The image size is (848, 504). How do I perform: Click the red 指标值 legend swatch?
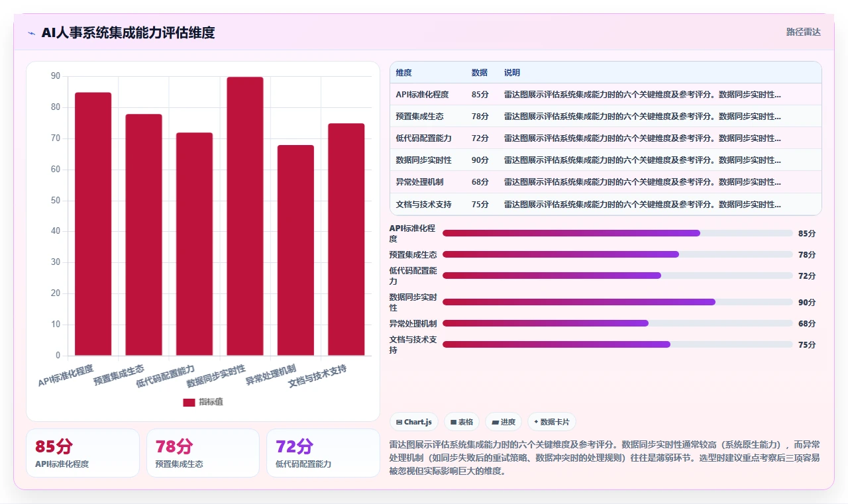189,402
